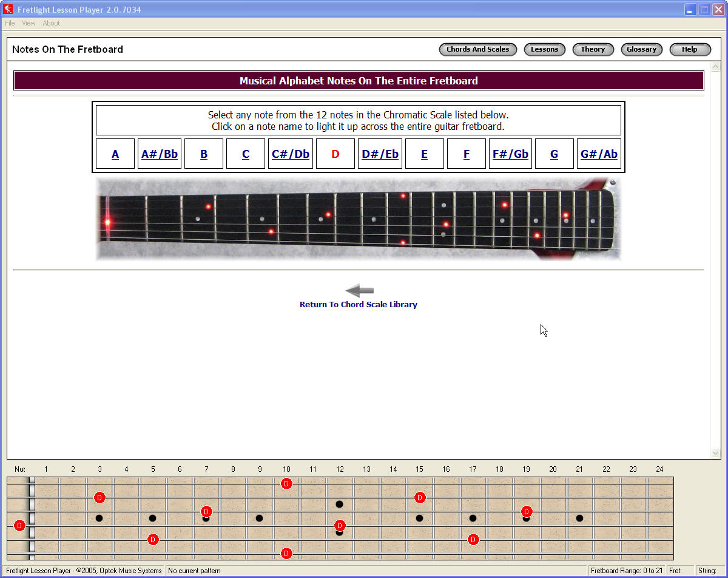
Task: Click the Notes On The Fretboard heading
Action: click(x=67, y=49)
